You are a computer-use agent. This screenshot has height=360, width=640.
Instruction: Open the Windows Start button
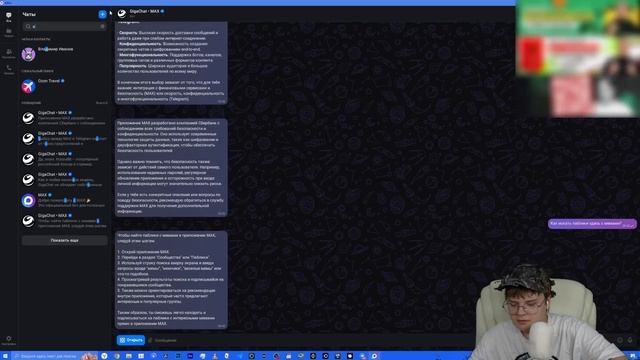5,356
